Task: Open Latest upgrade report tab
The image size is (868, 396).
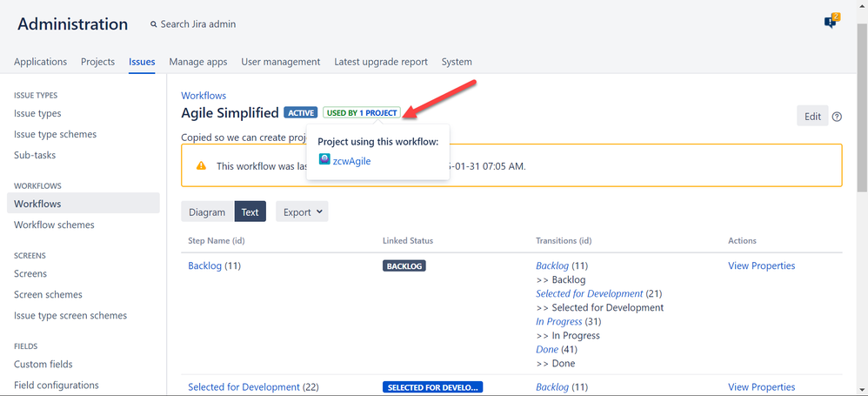Action: point(381,62)
